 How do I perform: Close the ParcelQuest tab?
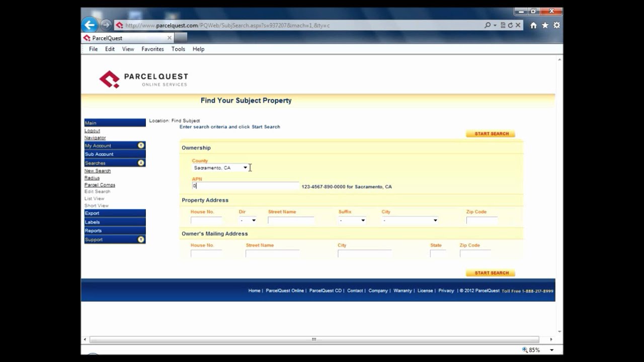(x=170, y=38)
